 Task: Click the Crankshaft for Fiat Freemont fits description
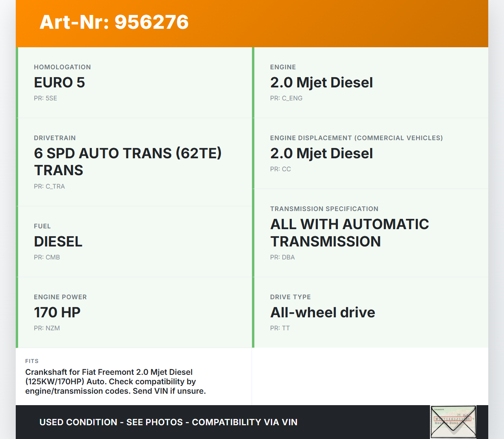(x=115, y=382)
